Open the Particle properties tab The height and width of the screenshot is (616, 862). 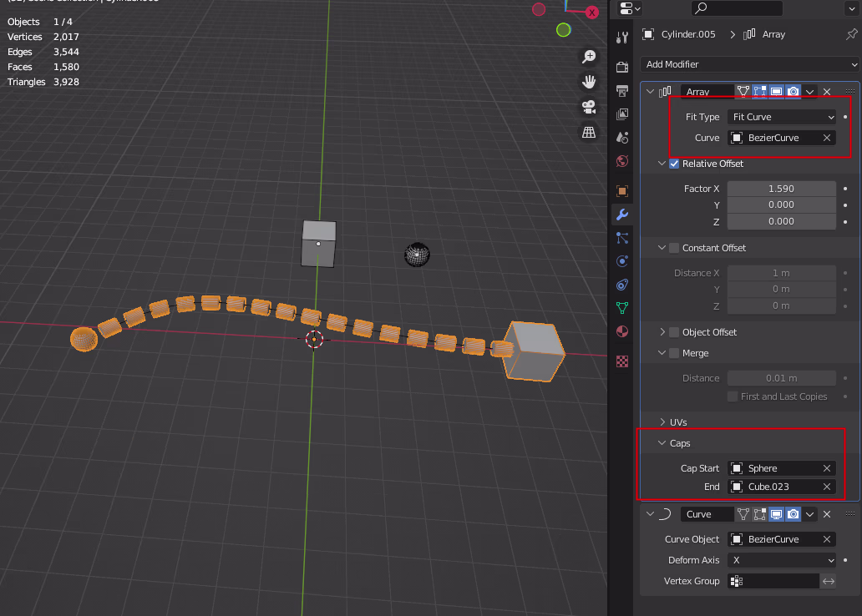point(622,238)
